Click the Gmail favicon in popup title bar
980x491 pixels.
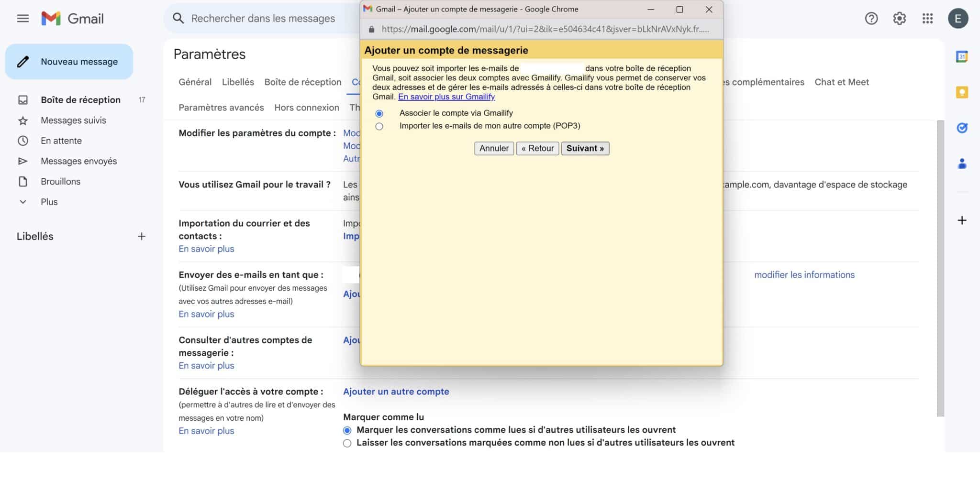click(x=367, y=9)
